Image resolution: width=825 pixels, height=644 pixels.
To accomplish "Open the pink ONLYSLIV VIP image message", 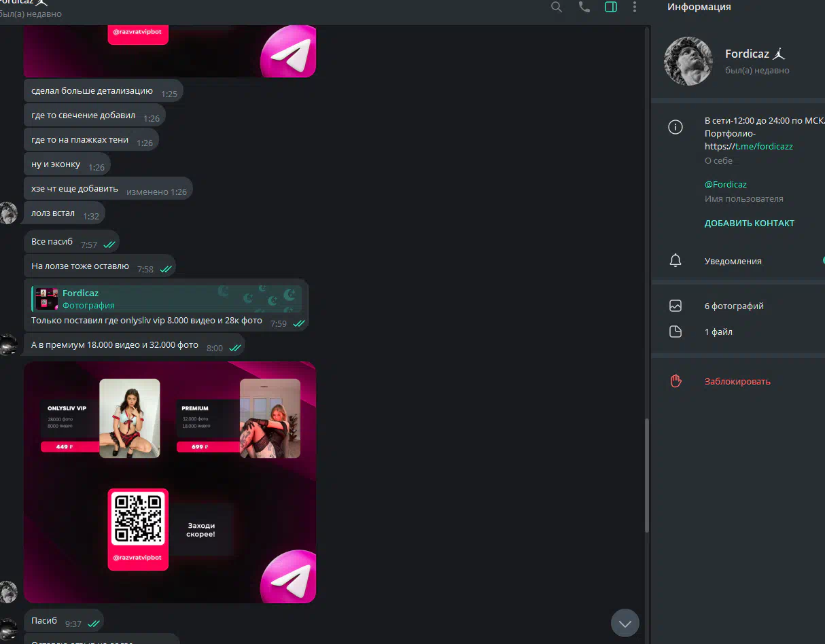I will [170, 482].
